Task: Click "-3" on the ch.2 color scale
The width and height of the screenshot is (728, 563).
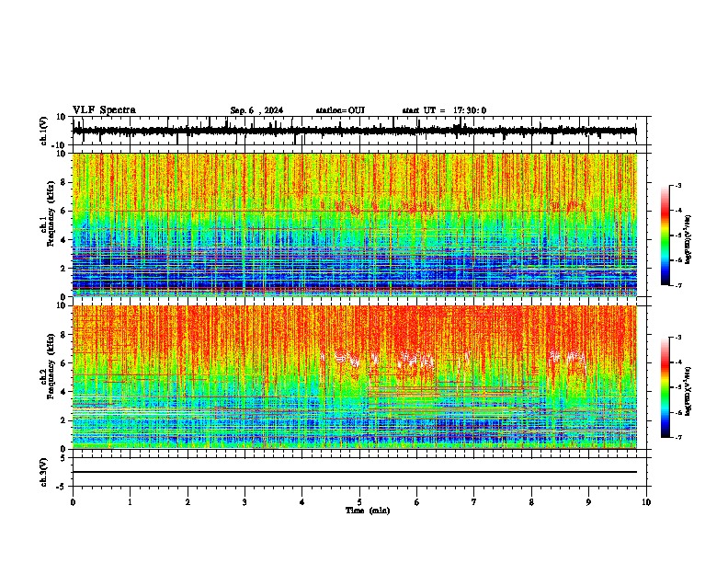Action: [677, 338]
